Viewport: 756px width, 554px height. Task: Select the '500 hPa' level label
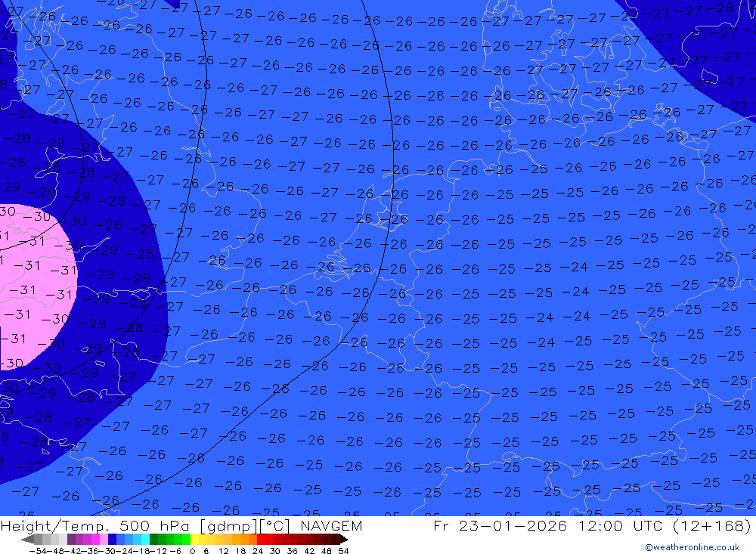point(153,525)
